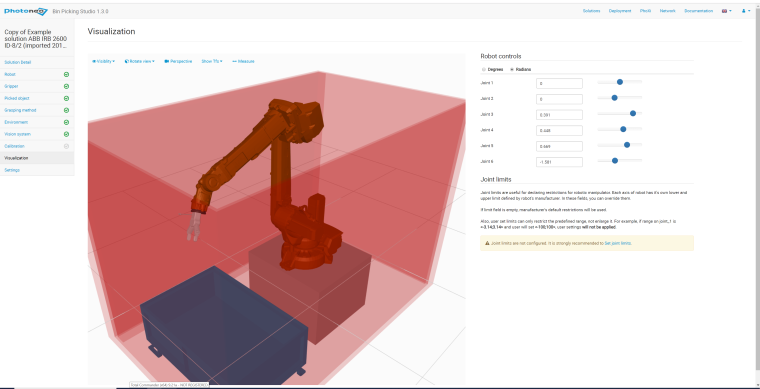This screenshot has width=760, height=389.
Task: Open the user account dropdown
Action: point(746,11)
